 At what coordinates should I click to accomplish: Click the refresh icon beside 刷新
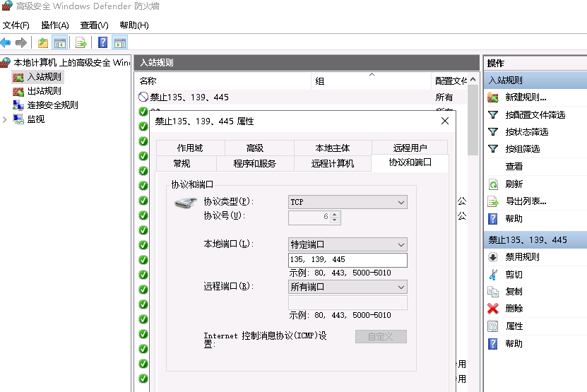pyautogui.click(x=493, y=184)
